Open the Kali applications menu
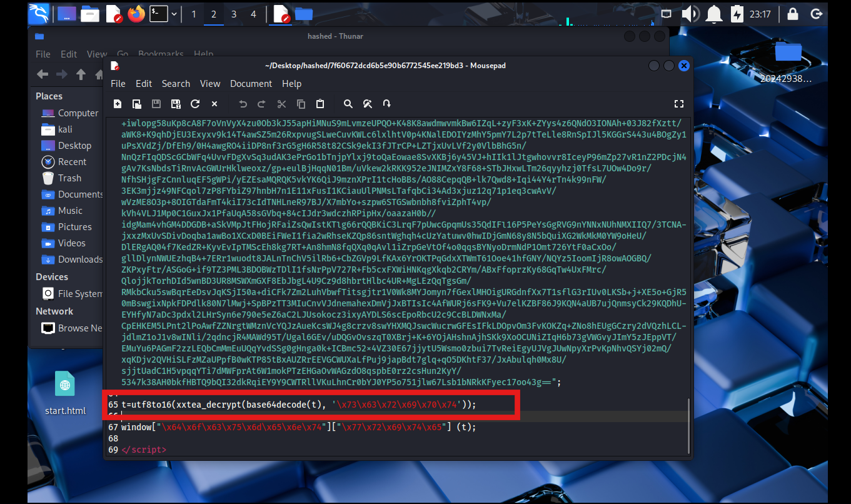851x504 pixels. [x=39, y=13]
